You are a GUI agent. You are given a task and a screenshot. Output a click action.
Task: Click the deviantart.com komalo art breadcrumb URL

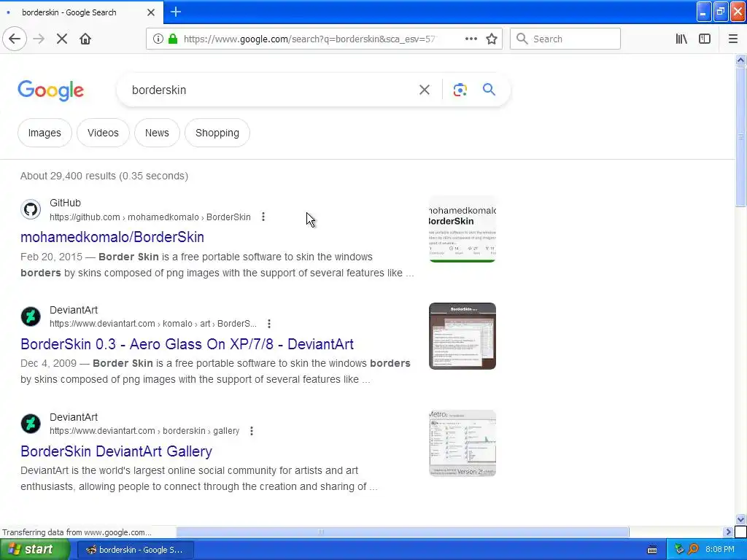point(153,324)
